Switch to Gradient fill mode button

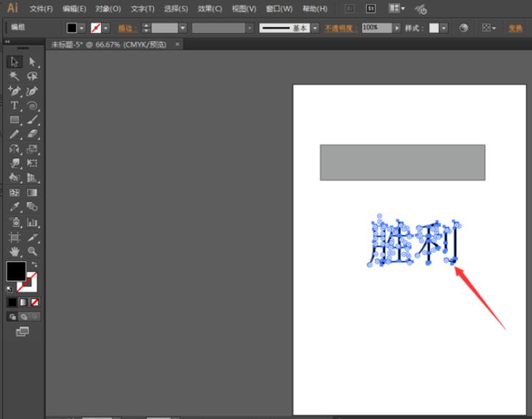click(x=24, y=302)
